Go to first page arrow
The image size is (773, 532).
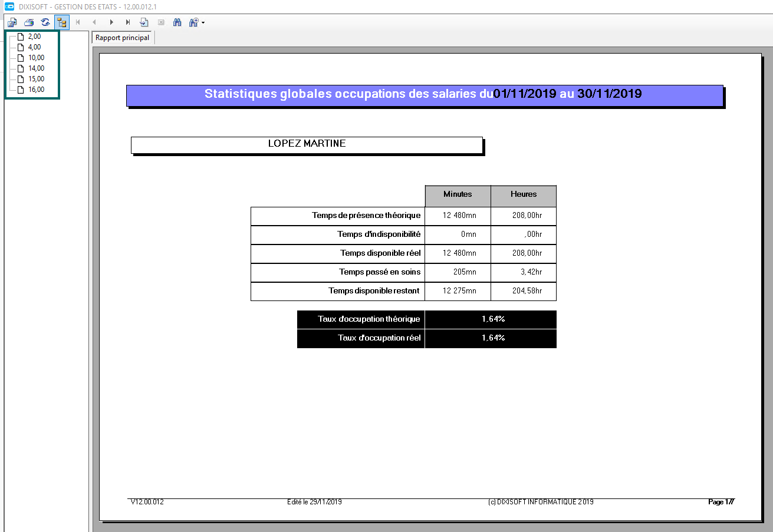[78, 22]
